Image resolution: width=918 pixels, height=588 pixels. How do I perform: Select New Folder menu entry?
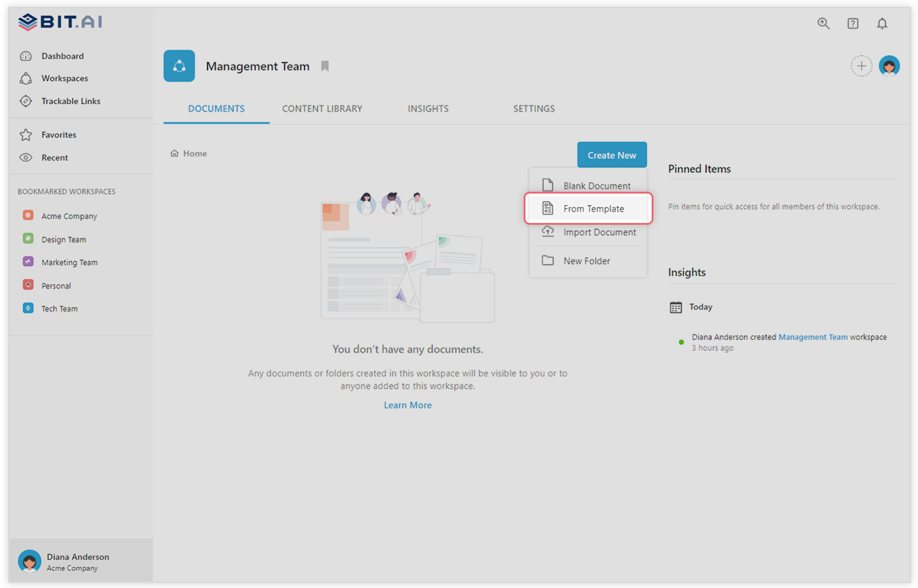(x=588, y=261)
